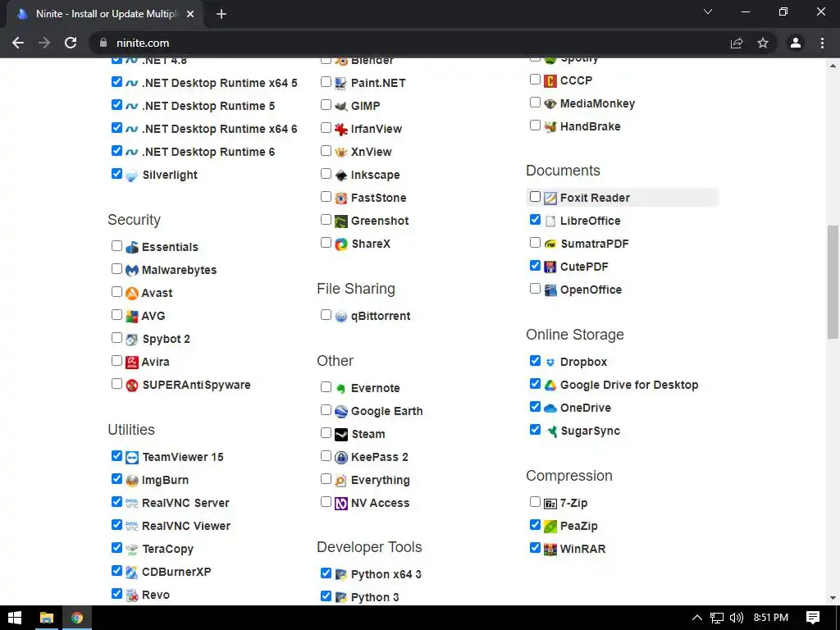Click the Google Drive for Desktop icon

[550, 386]
